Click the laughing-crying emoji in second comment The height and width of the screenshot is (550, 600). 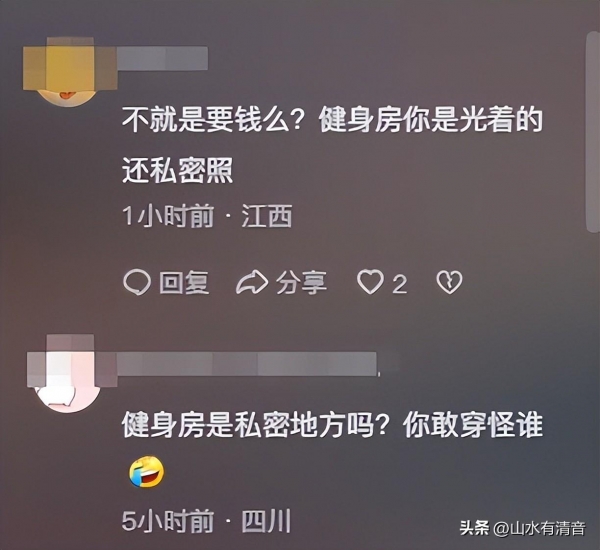point(146,472)
